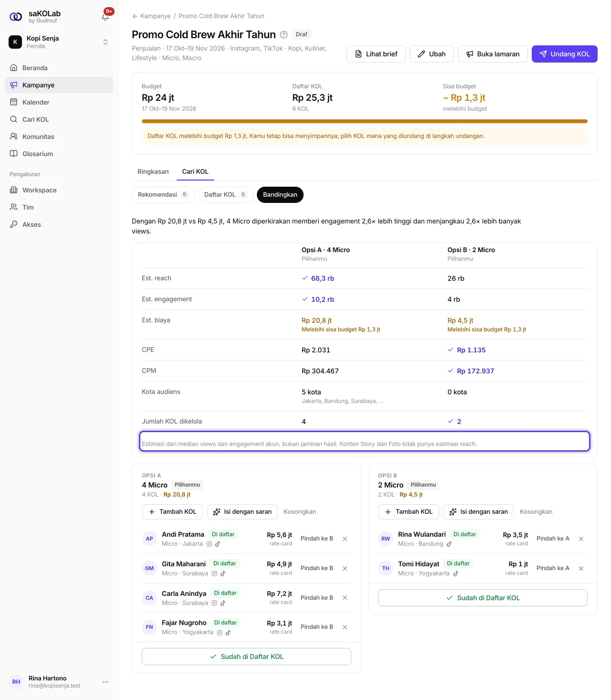Select the Daftar KOL pill with 6 items
The image size is (611, 700).
click(225, 195)
